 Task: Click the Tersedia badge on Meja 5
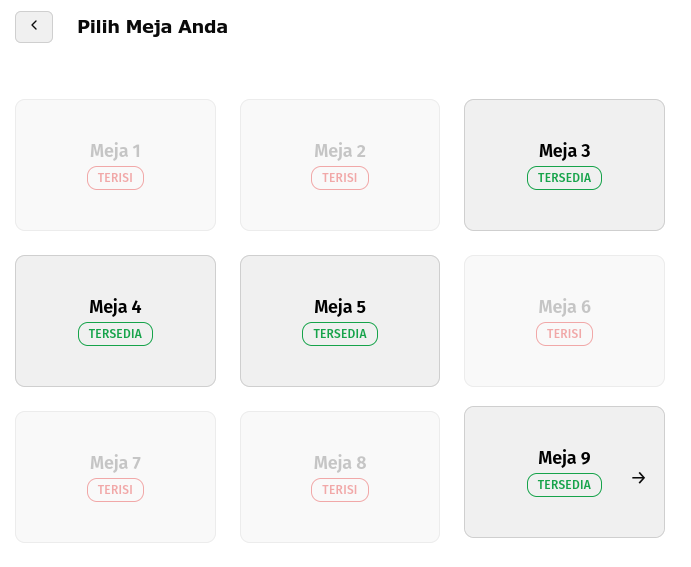340,334
